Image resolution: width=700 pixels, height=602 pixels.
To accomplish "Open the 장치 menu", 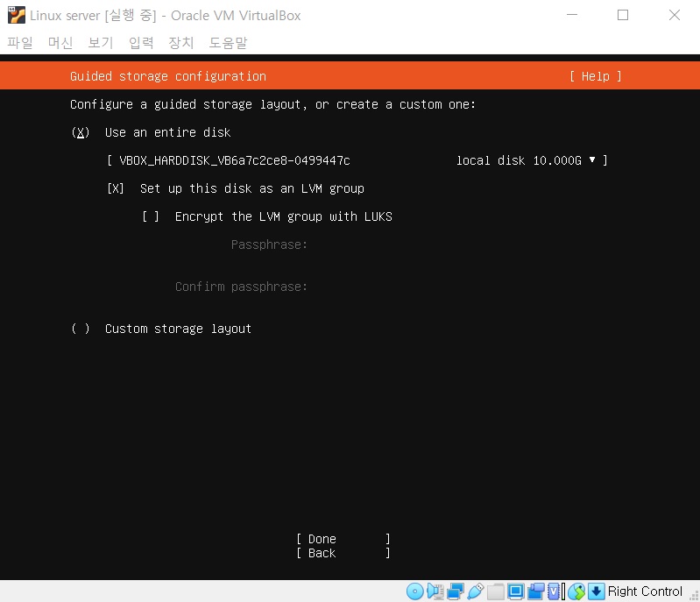I will click(x=180, y=42).
